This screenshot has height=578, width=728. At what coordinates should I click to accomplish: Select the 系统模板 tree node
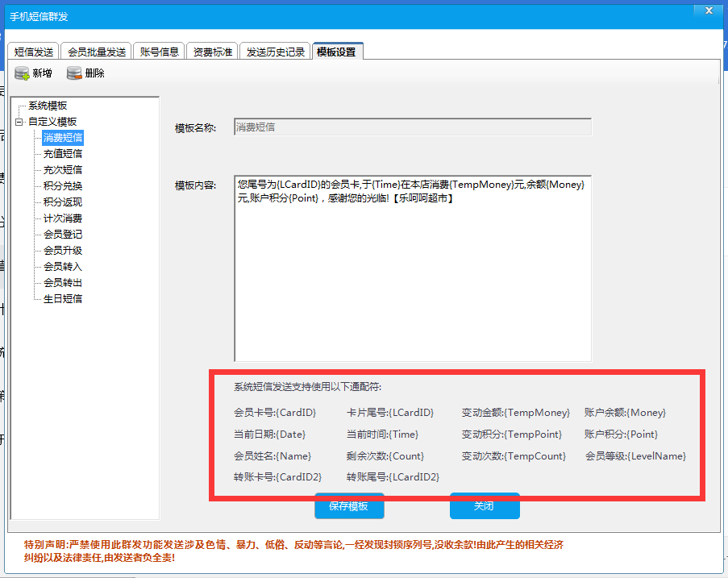point(48,106)
